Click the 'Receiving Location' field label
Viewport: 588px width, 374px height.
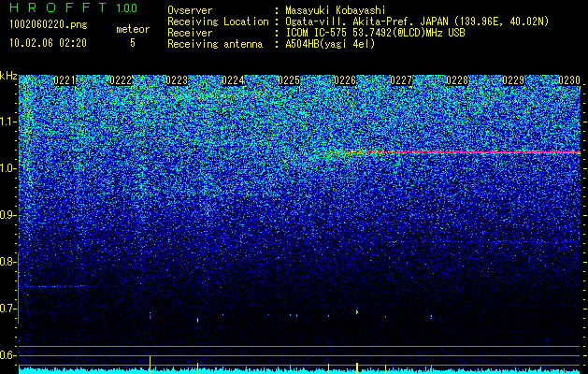coord(218,22)
